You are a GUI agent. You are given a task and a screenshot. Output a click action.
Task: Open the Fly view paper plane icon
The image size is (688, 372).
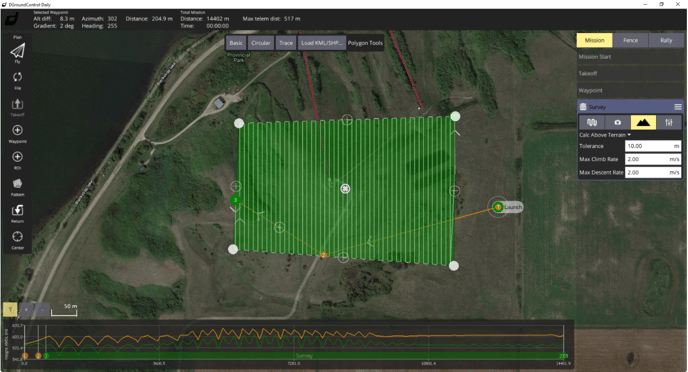(x=18, y=51)
